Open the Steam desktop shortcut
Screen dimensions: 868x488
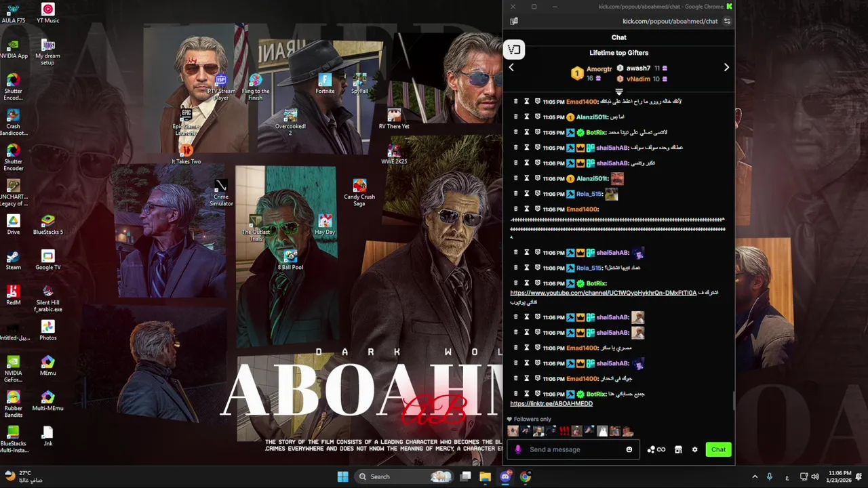tap(13, 260)
